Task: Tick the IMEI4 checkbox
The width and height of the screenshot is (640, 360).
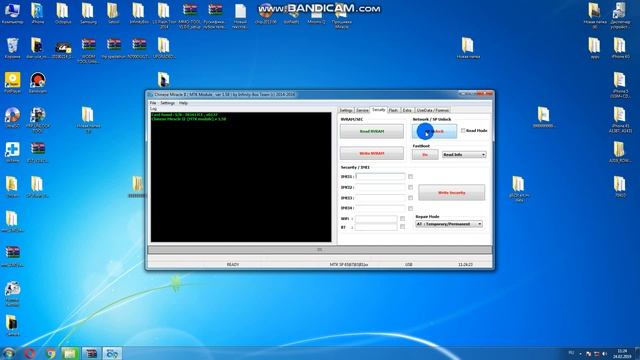Action: [411, 208]
